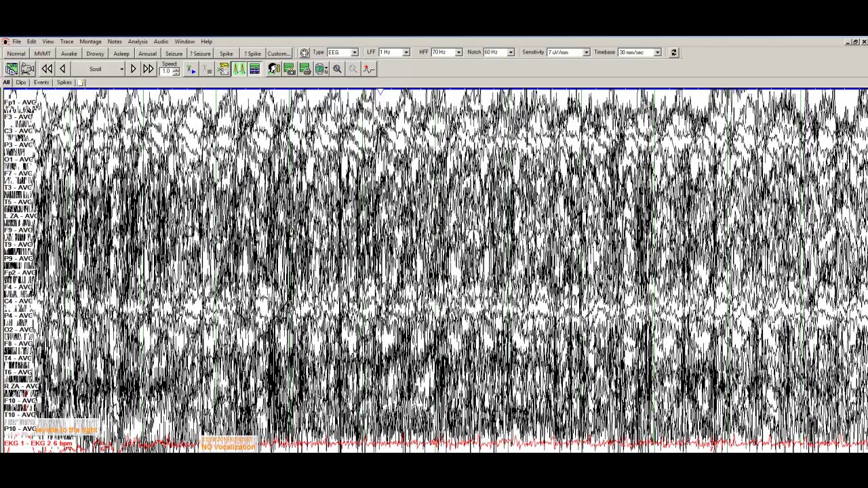
Task: Expand the Sensitivity 7 uV/mm dropdown
Action: 587,52
